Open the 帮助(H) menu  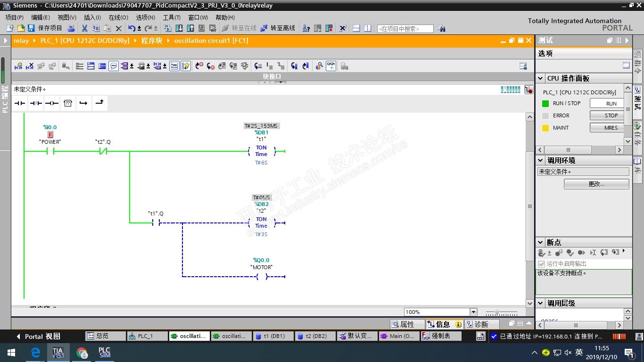[225, 17]
